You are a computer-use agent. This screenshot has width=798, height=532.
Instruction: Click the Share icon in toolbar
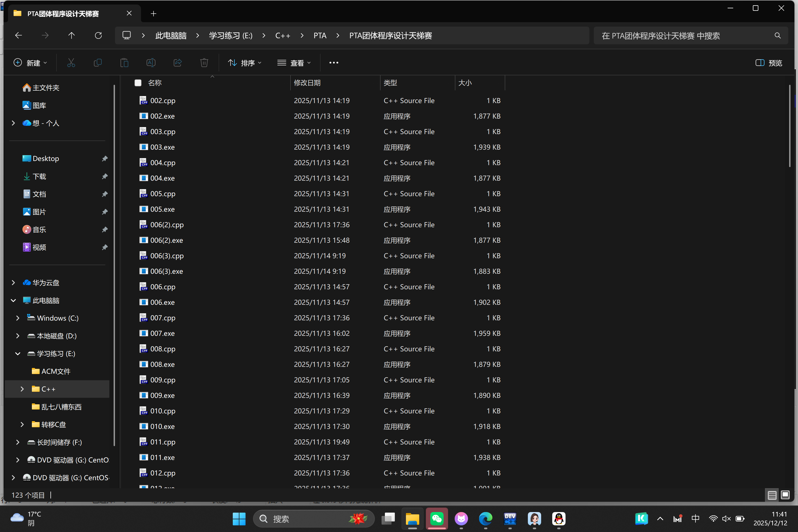click(177, 63)
